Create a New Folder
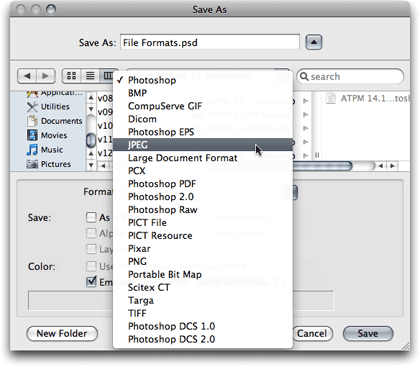 pyautogui.click(x=62, y=334)
